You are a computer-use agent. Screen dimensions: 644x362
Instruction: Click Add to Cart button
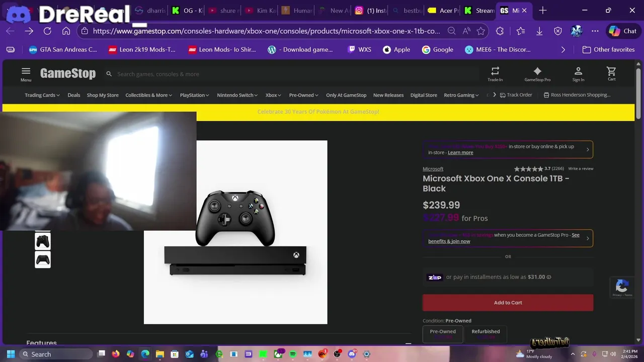click(508, 303)
